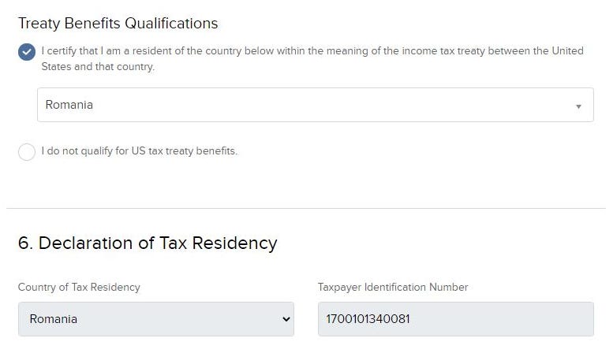Click the 'Taxpayer Identification Number' label
The width and height of the screenshot is (613, 364).
393,287
